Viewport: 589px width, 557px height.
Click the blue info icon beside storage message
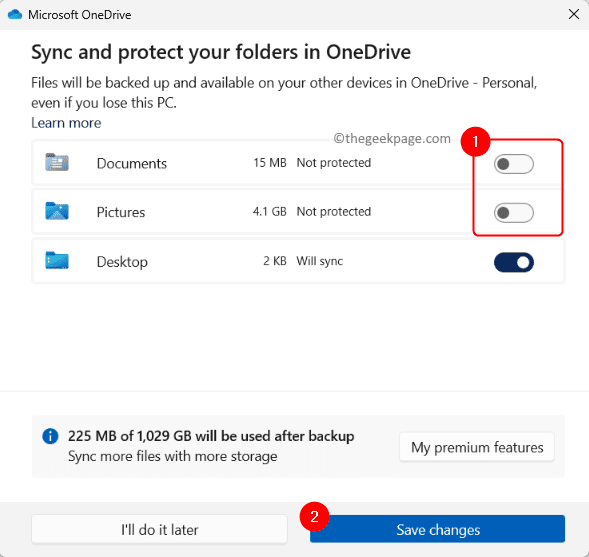click(x=50, y=436)
